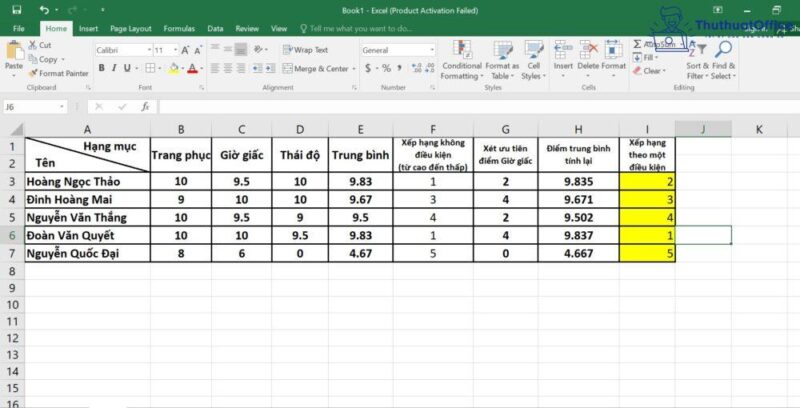Select cell Đoàn Văn Quyết
This screenshot has height=408, width=800.
click(87, 236)
